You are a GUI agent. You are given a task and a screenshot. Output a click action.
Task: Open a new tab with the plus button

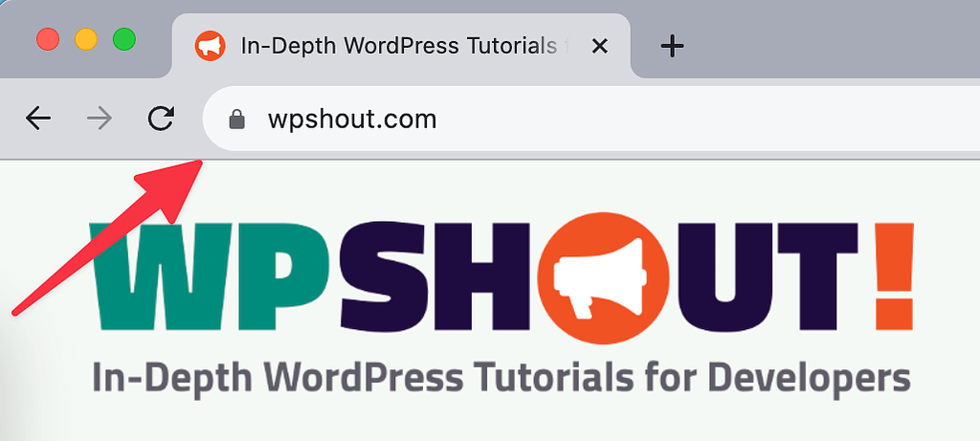673,46
